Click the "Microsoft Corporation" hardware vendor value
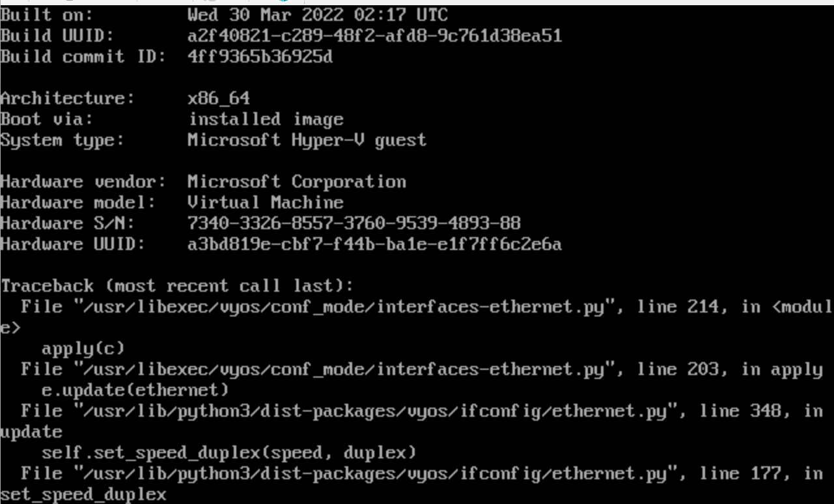The image size is (834, 504). [x=296, y=182]
